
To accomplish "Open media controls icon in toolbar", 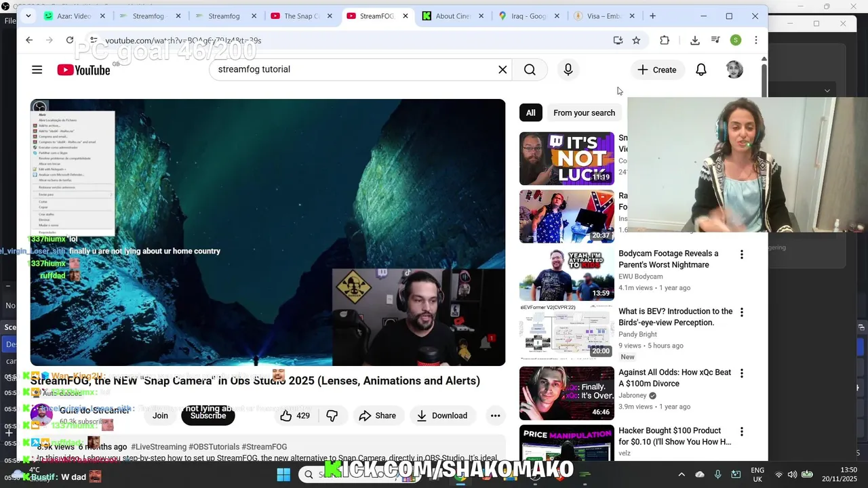I will coord(715,41).
